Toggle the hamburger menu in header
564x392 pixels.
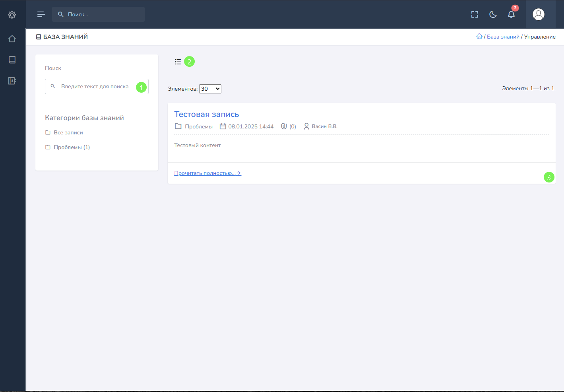(41, 14)
